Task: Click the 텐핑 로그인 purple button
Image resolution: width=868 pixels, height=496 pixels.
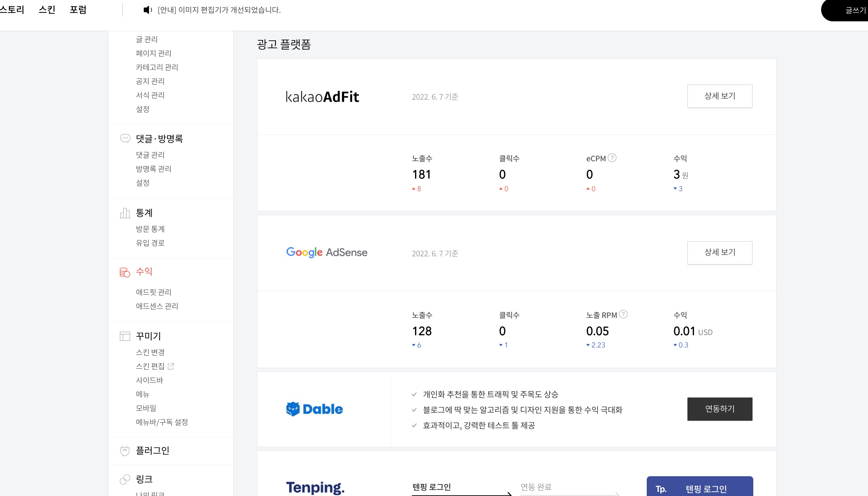Action: point(700,486)
